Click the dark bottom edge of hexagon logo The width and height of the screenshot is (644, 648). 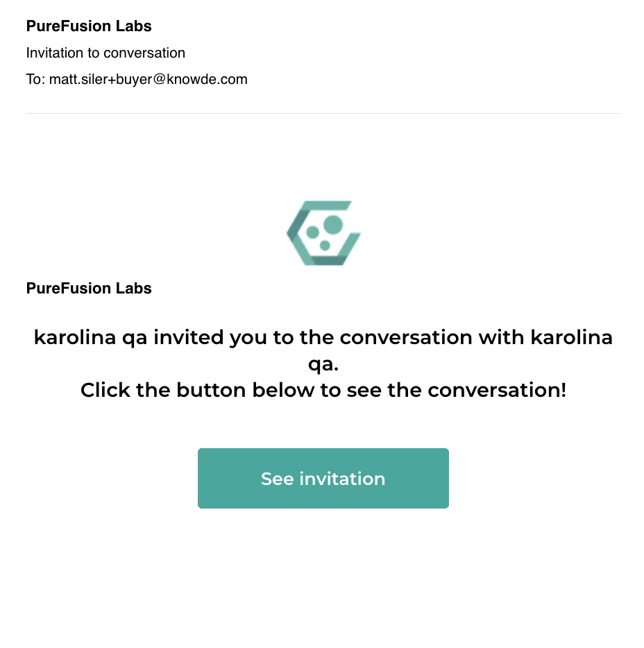(329, 260)
